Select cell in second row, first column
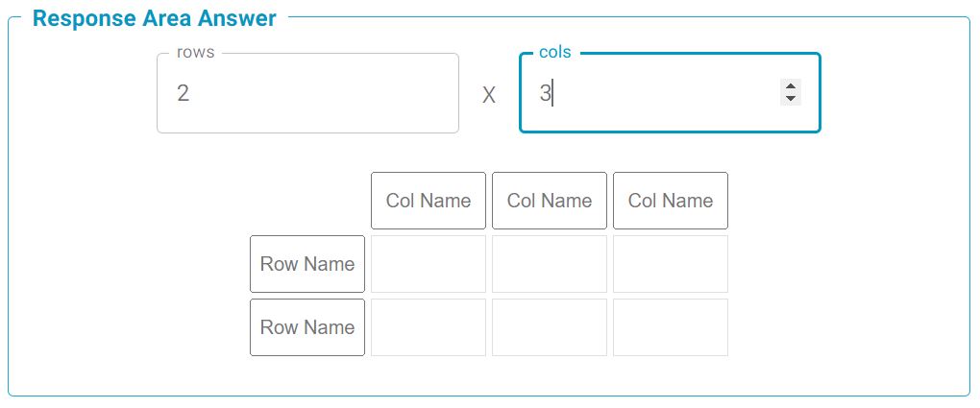Viewport: 980px width, 408px height. click(x=429, y=327)
